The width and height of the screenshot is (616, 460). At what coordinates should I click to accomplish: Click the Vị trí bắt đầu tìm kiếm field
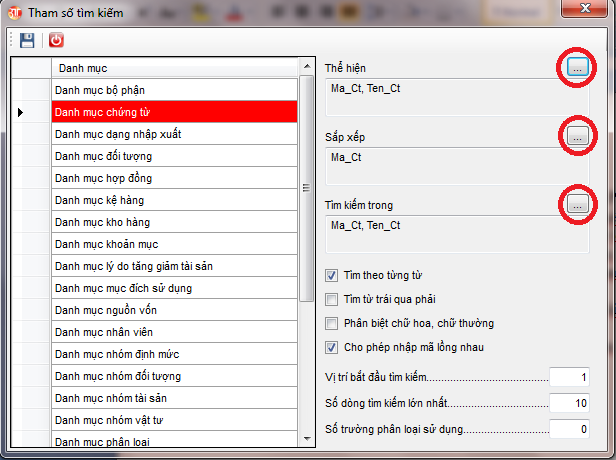pos(570,378)
